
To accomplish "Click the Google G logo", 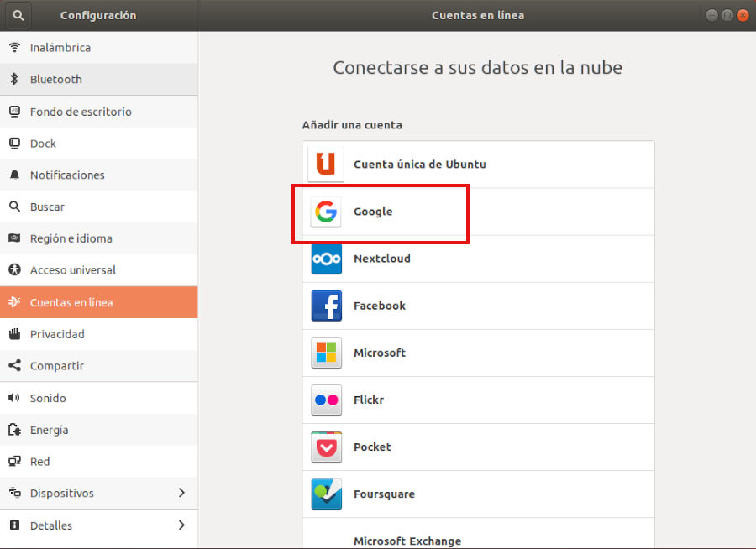I will [326, 212].
